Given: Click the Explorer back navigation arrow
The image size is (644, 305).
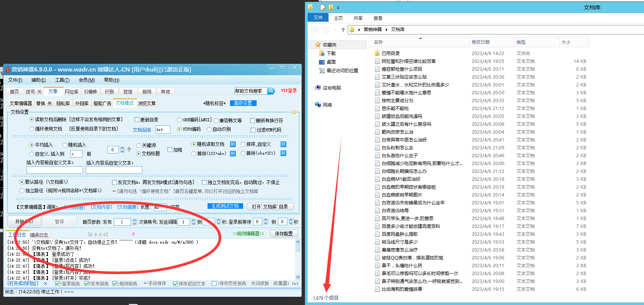Looking at the screenshot, I should pyautogui.click(x=315, y=30).
